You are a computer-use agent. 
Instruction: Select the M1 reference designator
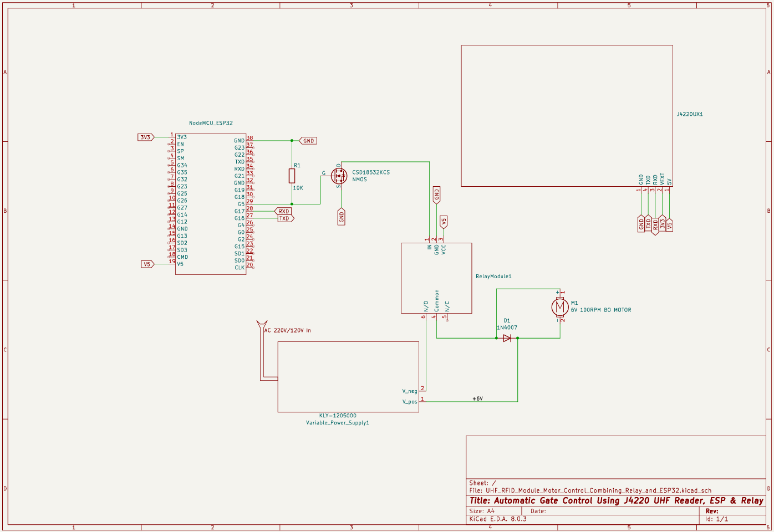(x=574, y=303)
